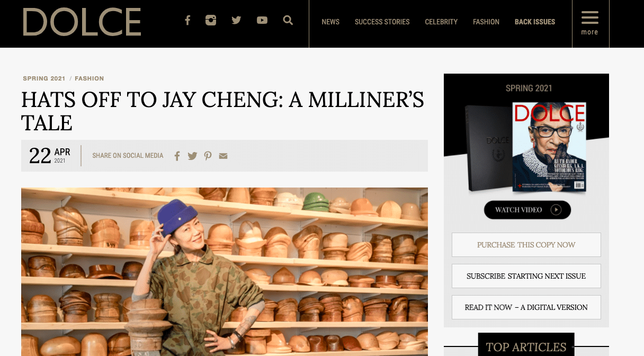Open Back Issues in navigation
This screenshot has width=644, height=356.
coord(535,22)
